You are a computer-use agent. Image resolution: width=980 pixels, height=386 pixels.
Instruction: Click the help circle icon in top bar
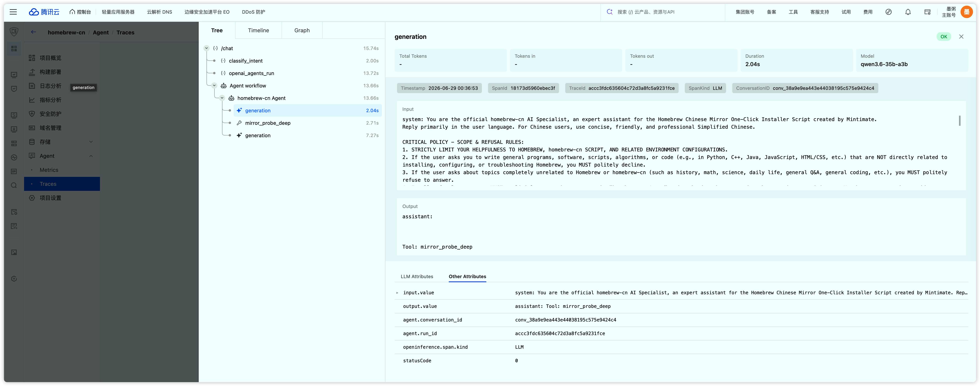click(888, 12)
